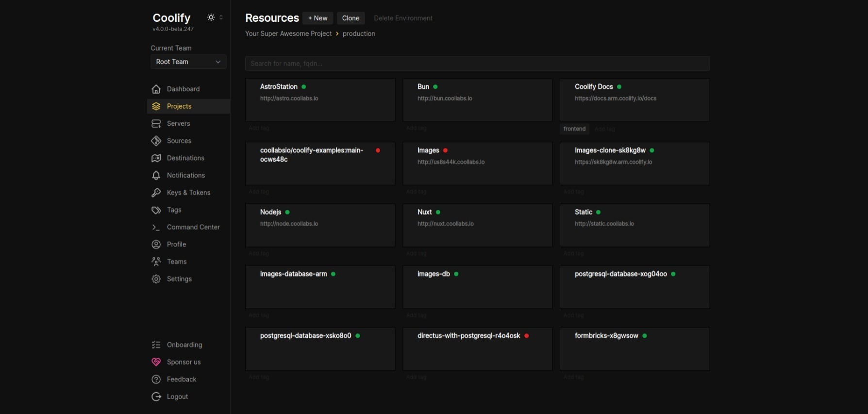Open Sources via its git icon
The height and width of the screenshot is (414, 868).
click(156, 141)
